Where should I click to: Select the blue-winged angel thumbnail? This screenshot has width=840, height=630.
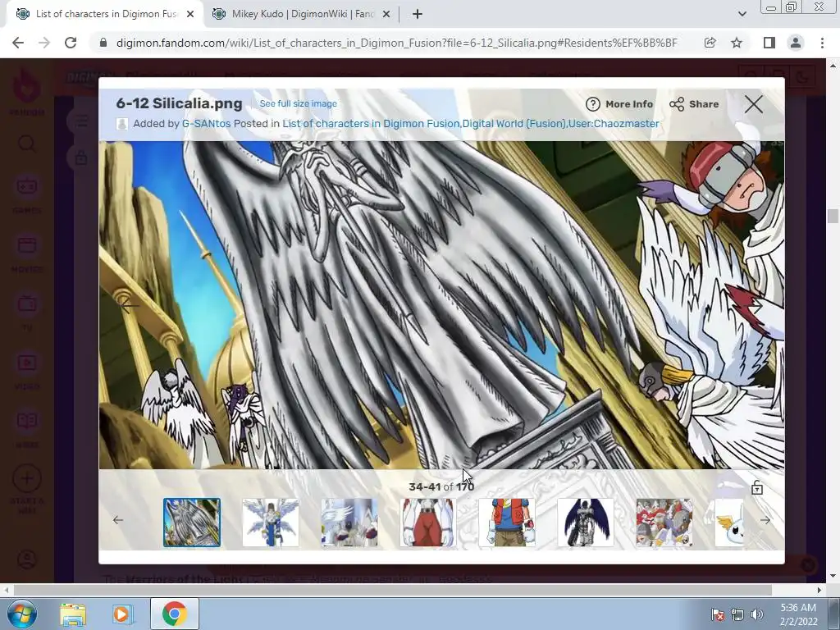[x=271, y=523]
